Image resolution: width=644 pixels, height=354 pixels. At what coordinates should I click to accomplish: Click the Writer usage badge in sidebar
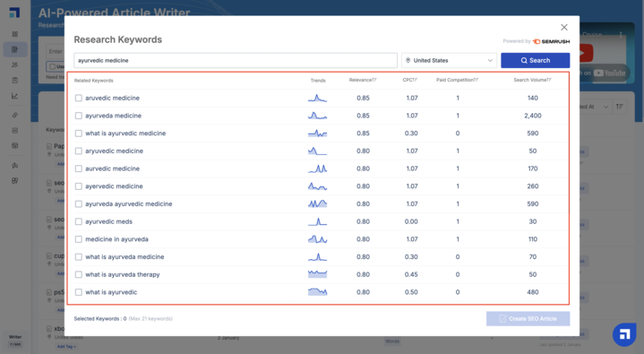click(x=15, y=341)
